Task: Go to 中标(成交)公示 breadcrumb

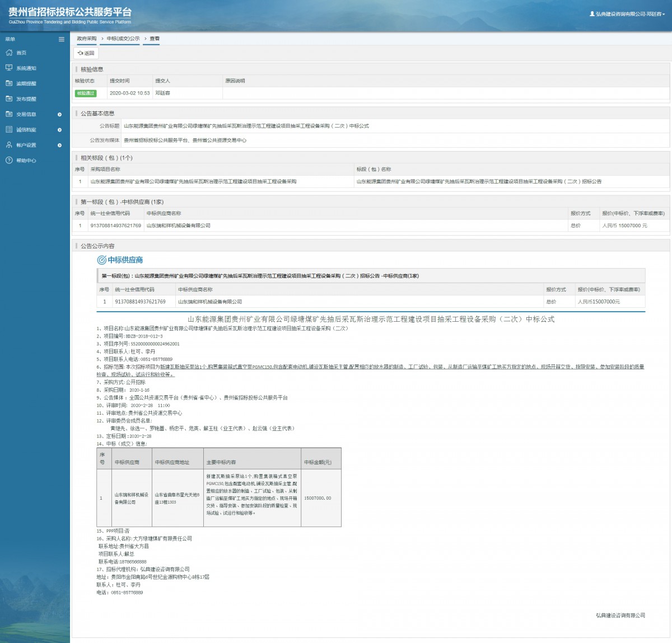Action: 123,39
